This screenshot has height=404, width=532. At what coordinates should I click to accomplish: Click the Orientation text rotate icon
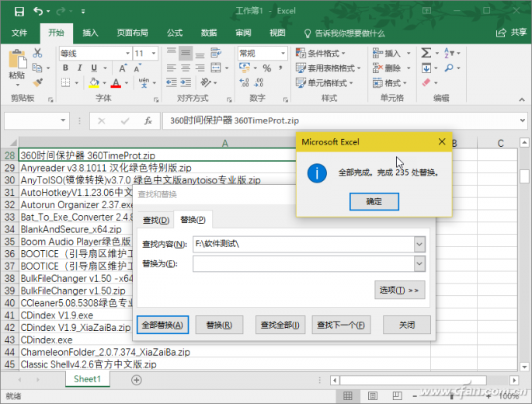(206, 82)
